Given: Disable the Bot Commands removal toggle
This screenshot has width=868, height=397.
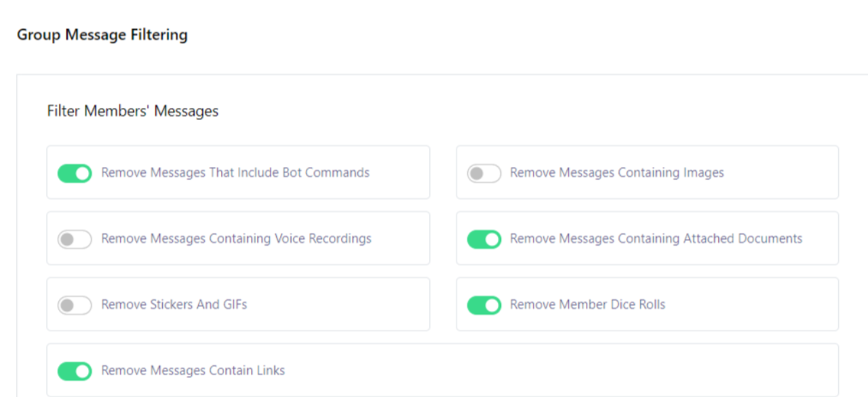Looking at the screenshot, I should point(75,173).
